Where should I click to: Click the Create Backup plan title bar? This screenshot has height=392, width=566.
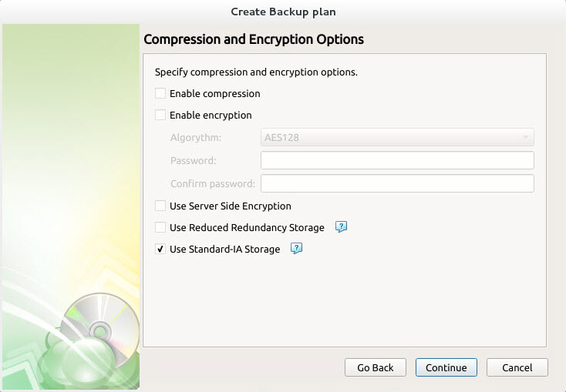[x=283, y=12]
